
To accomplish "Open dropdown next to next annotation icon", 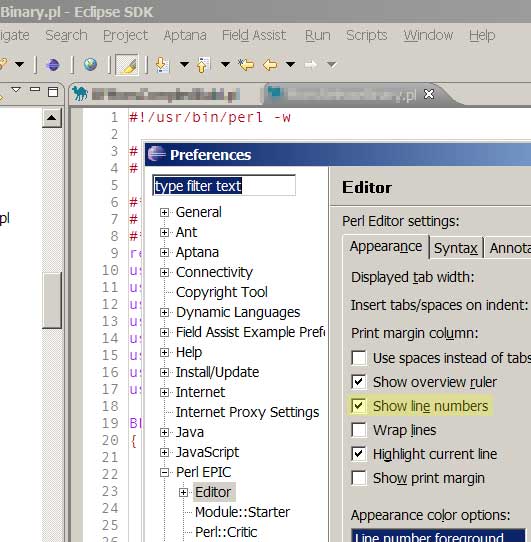I will point(185,64).
